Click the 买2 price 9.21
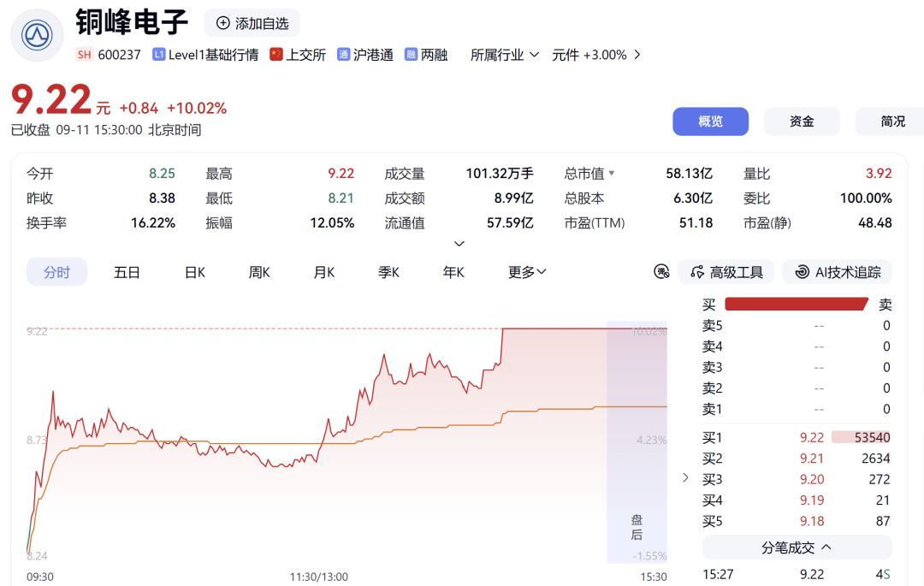Image resolution: width=924 pixels, height=586 pixels. (811, 459)
